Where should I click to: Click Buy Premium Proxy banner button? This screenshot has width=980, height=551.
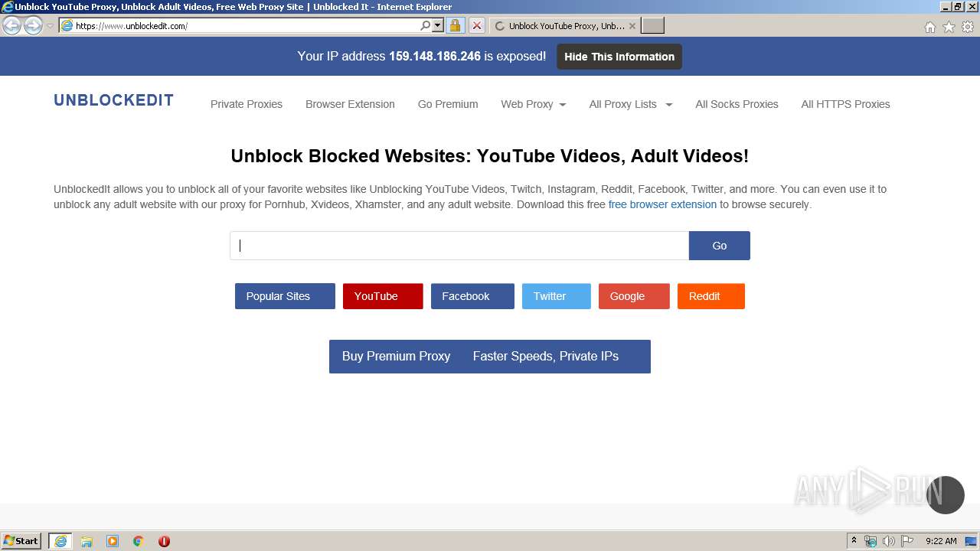point(490,357)
